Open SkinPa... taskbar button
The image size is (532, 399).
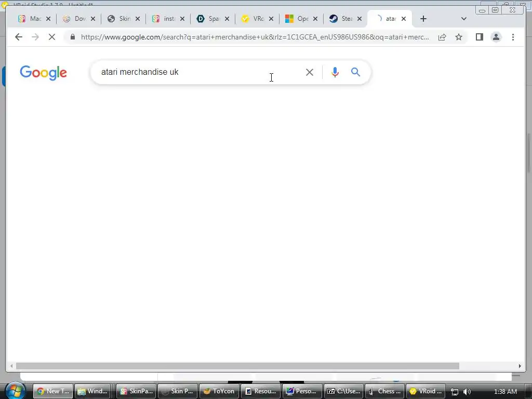137,391
